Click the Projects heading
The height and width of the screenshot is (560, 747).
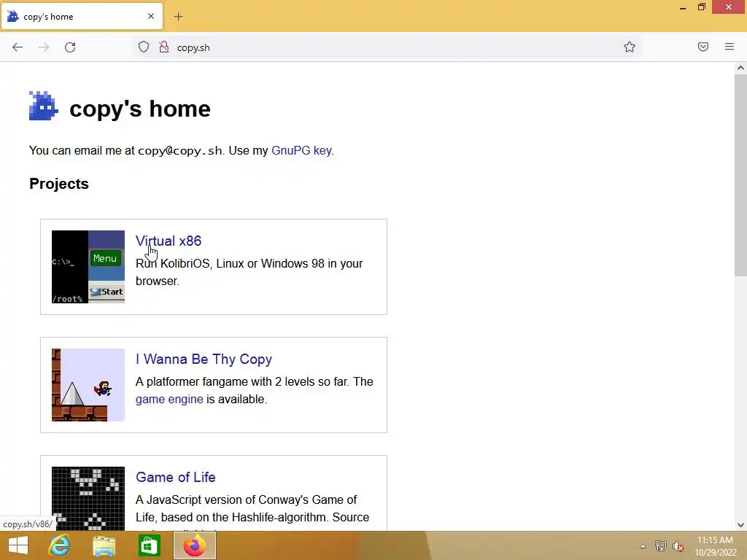[59, 184]
